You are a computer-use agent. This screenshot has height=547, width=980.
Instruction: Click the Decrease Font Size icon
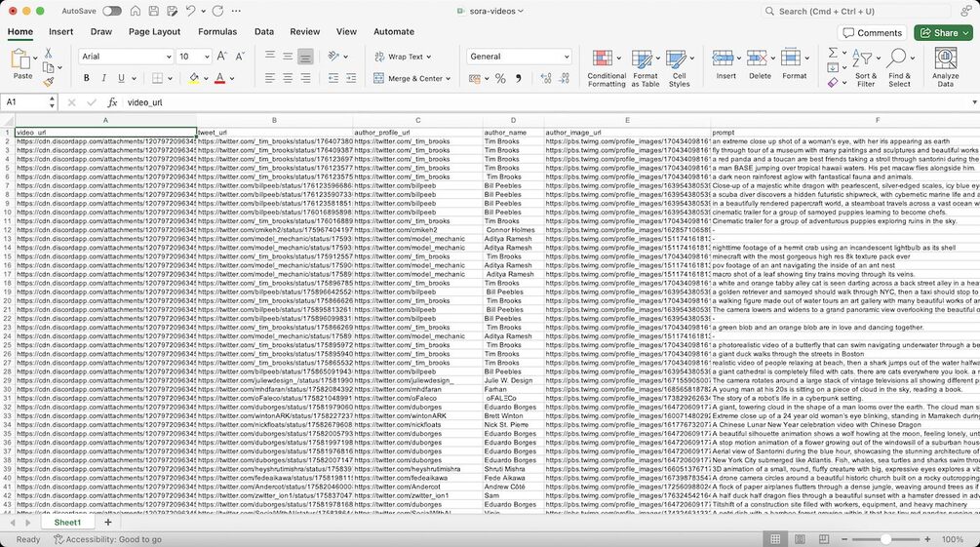[240, 57]
